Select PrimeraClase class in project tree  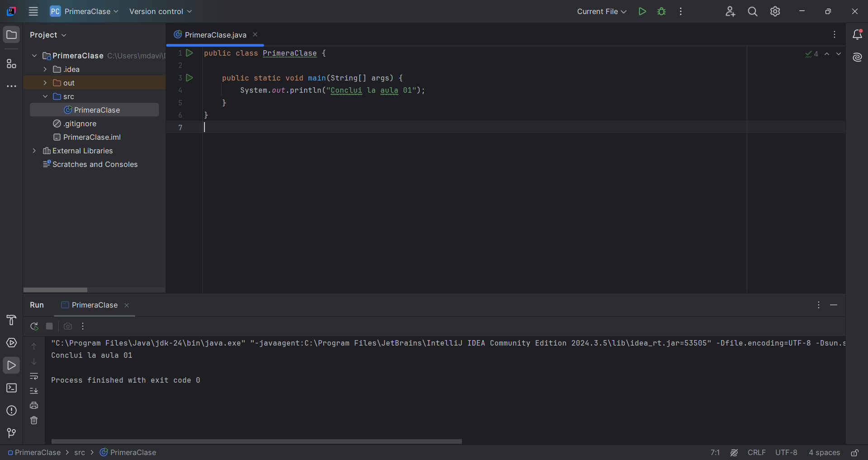(x=94, y=110)
